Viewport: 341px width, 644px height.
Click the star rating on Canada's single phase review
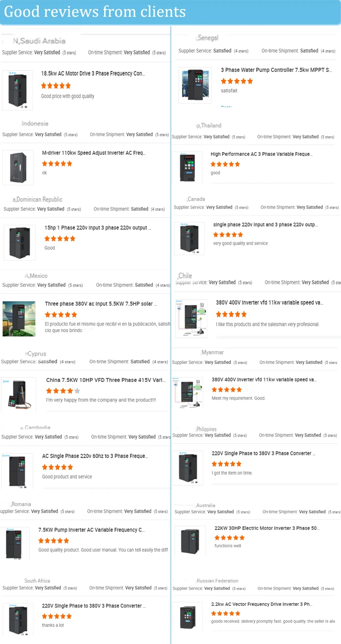(228, 235)
